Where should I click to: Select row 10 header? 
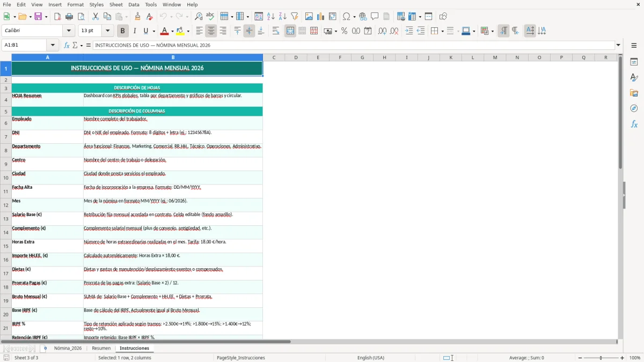pyautogui.click(x=5, y=178)
